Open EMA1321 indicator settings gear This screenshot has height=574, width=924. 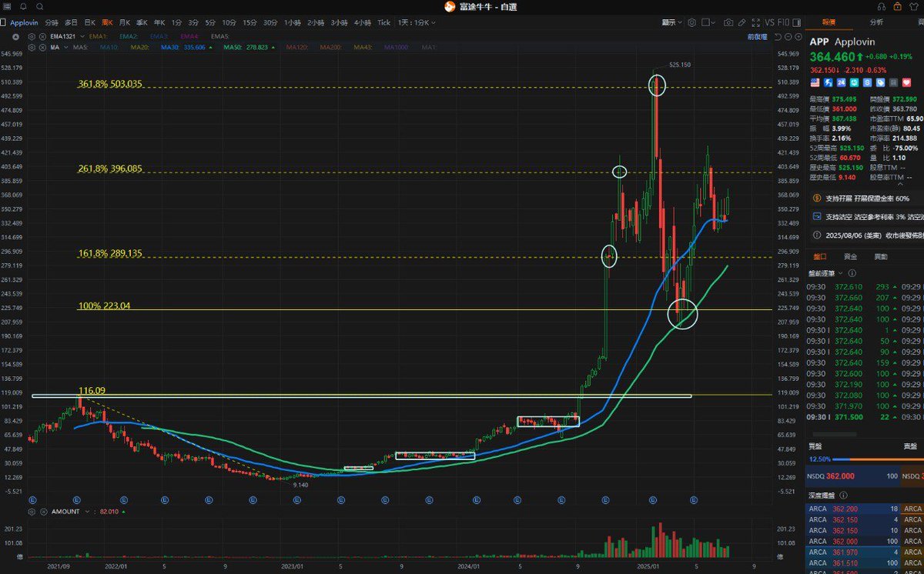[x=32, y=36]
